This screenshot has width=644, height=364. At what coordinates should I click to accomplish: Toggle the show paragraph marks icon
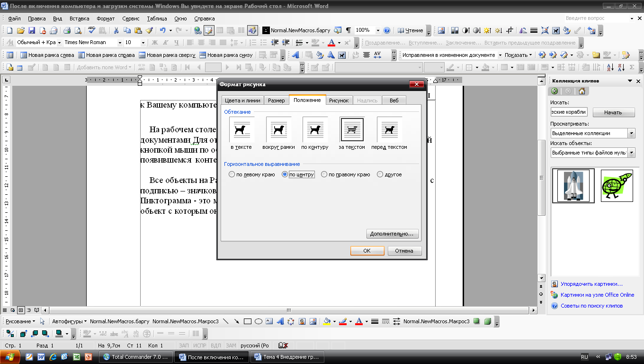tap(349, 30)
